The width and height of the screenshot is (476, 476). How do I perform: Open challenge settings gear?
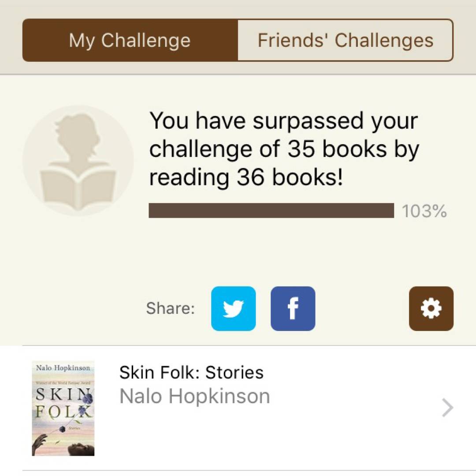click(431, 309)
